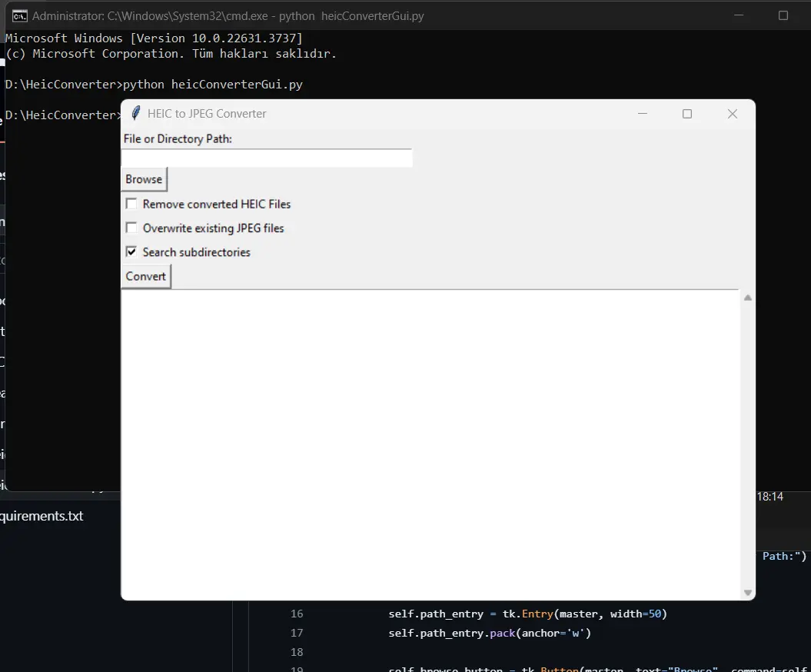Click the Windows version line in terminal
Viewport: 811px width, 672px height.
click(x=154, y=38)
